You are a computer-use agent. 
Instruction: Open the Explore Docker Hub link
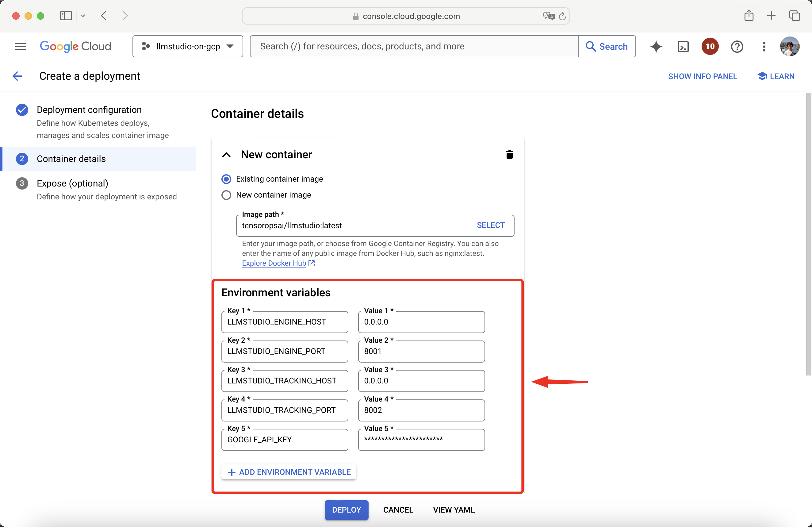coord(274,263)
